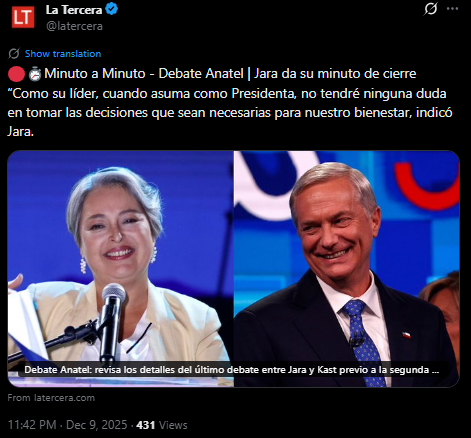Open the La Tercera profile avatar
The image size is (471, 438).
point(23,17)
